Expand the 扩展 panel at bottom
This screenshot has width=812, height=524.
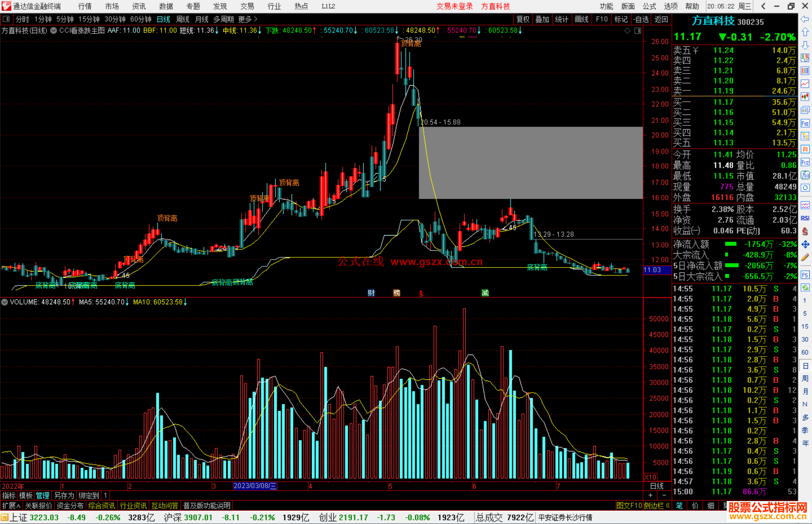[x=11, y=506]
